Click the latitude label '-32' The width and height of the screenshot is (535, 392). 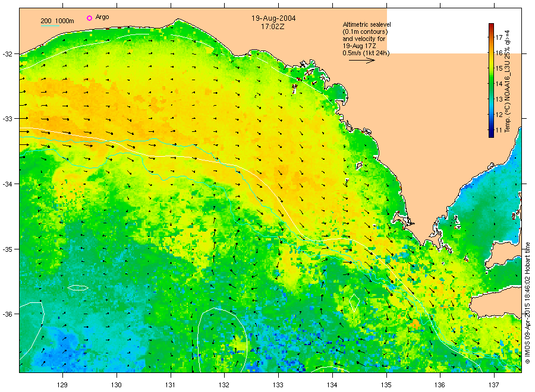[7, 54]
